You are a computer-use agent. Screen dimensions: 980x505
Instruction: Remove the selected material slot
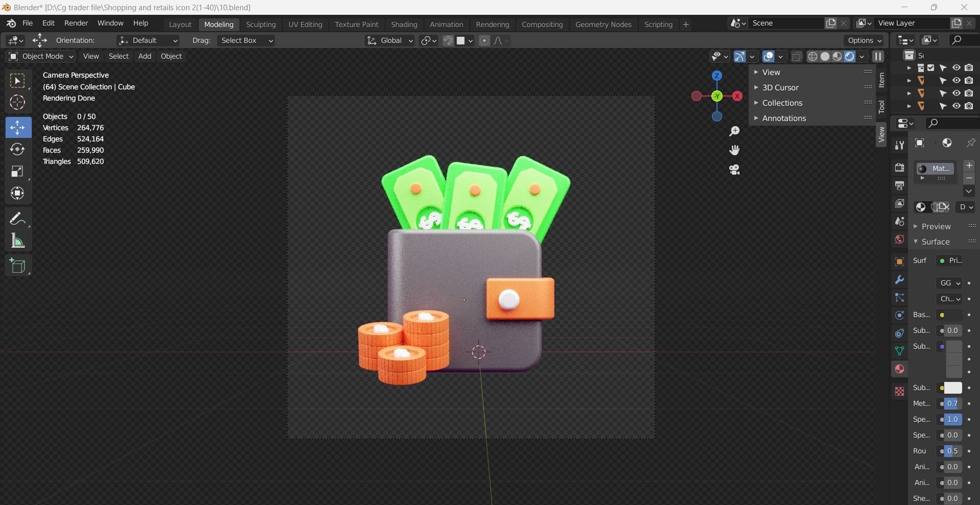click(x=969, y=178)
